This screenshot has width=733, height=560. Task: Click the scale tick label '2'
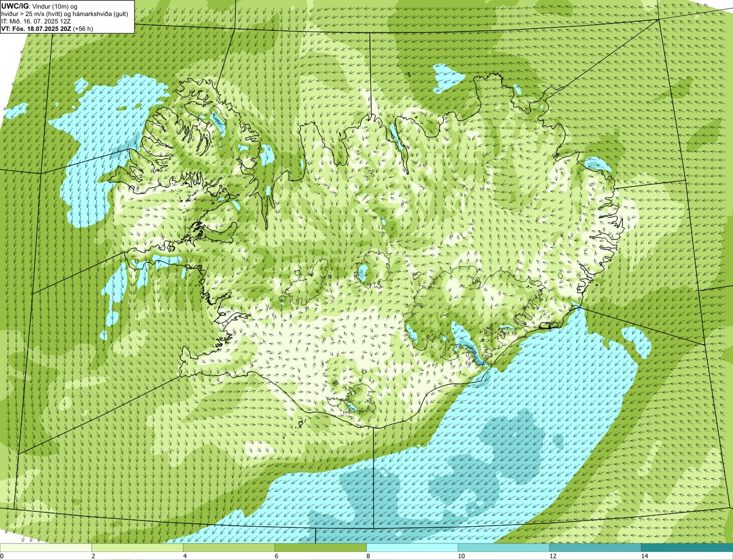tap(93, 556)
